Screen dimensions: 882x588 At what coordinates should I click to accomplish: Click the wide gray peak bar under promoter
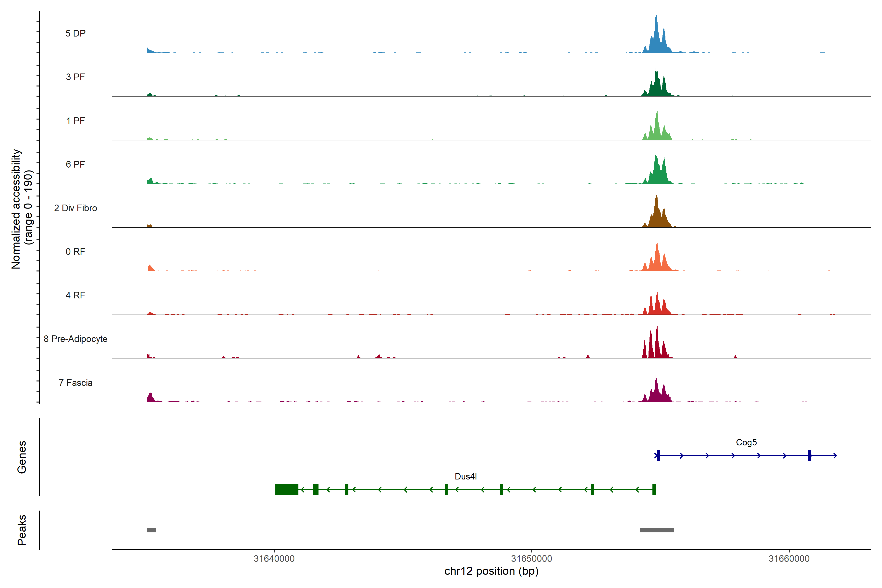[x=657, y=530]
